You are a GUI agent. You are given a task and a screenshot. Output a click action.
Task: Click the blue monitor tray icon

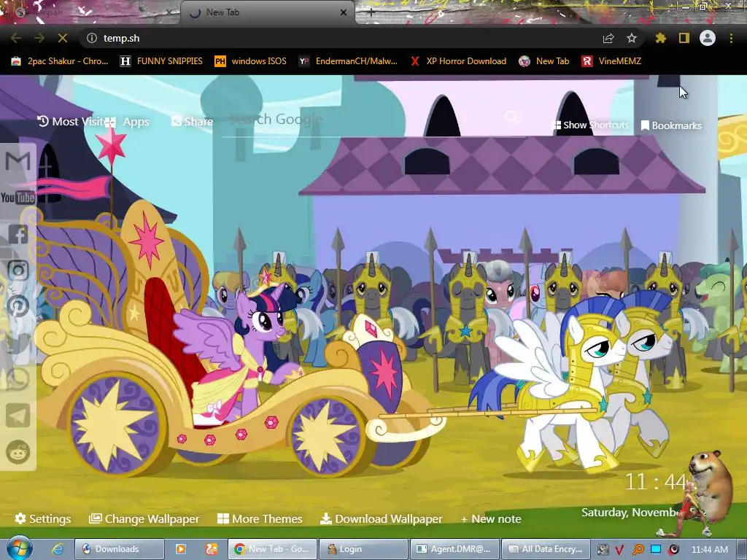click(656, 550)
